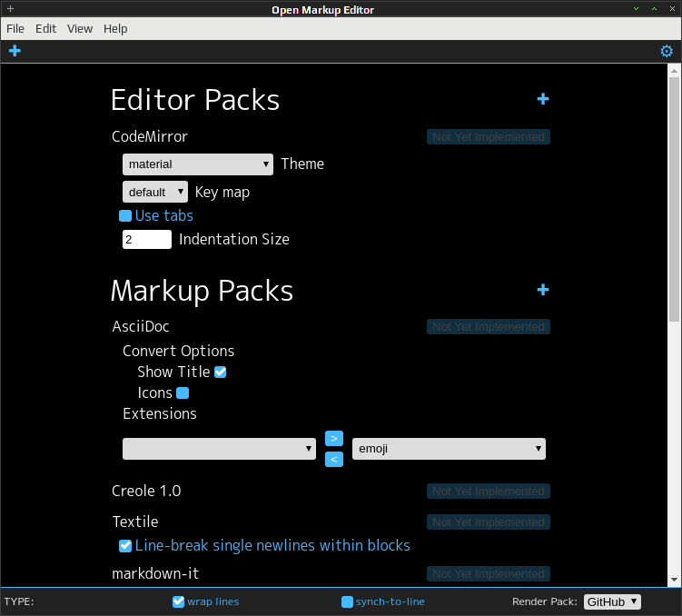This screenshot has width=682, height=616.
Task: Open the Help menu
Action: click(x=115, y=29)
